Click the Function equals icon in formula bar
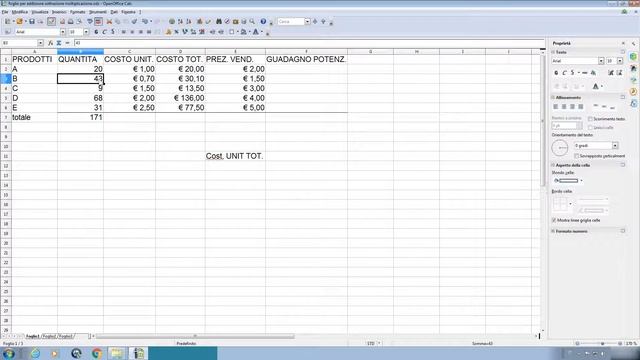640x360 pixels. (67, 43)
